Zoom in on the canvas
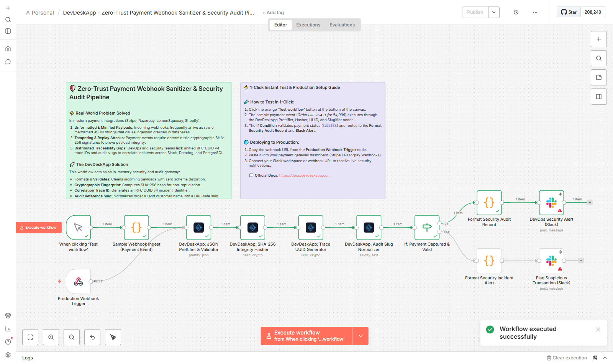Viewport: 613px width, 364px height. [51, 337]
